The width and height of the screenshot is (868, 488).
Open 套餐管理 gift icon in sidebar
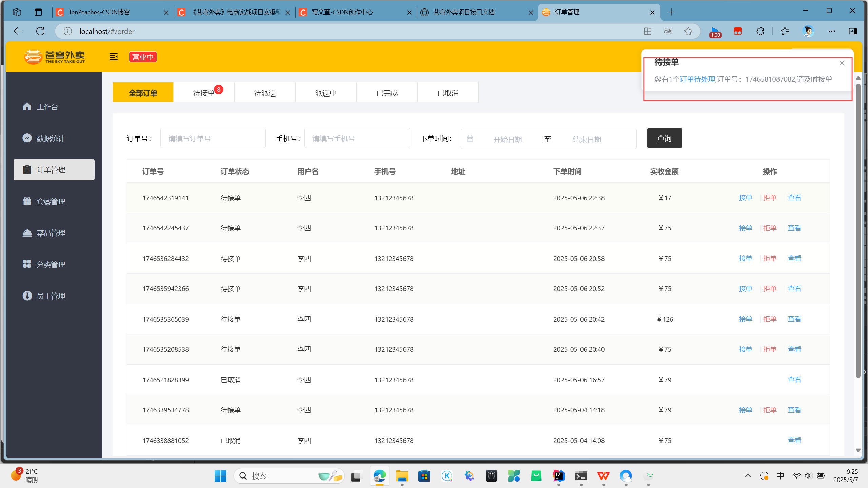tap(27, 201)
